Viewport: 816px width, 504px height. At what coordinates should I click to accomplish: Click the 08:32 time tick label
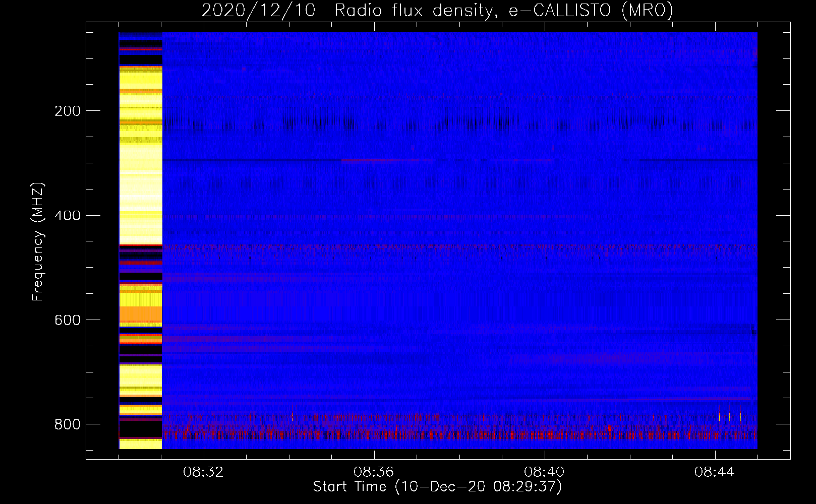pos(203,472)
